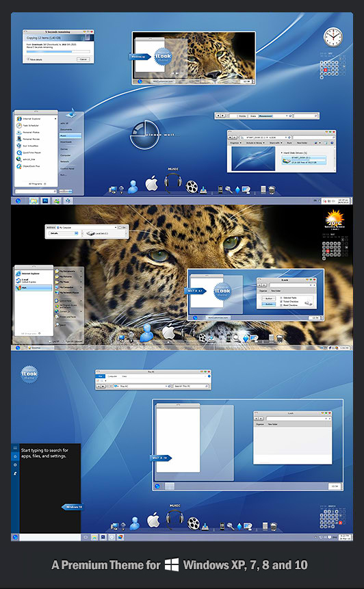Click the hamburger menu icon in the Windows 10 search panel
364x589 pixels.
[15, 448]
